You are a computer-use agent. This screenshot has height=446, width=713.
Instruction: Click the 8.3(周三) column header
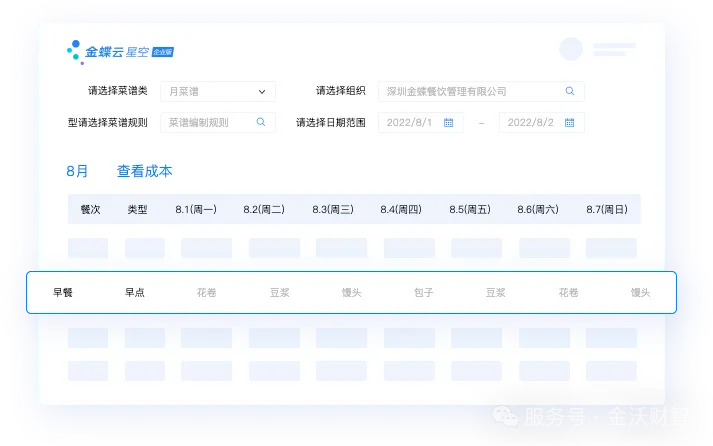[x=333, y=210]
